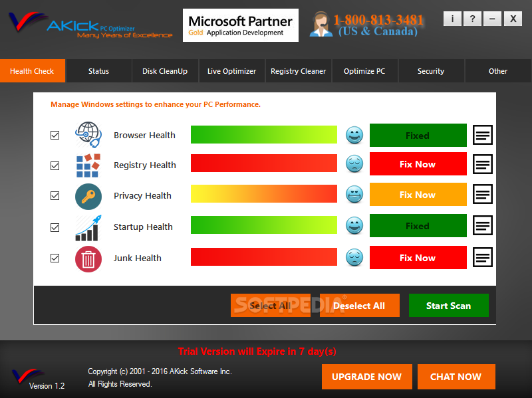Open details list icon for Browser Health

point(483,135)
